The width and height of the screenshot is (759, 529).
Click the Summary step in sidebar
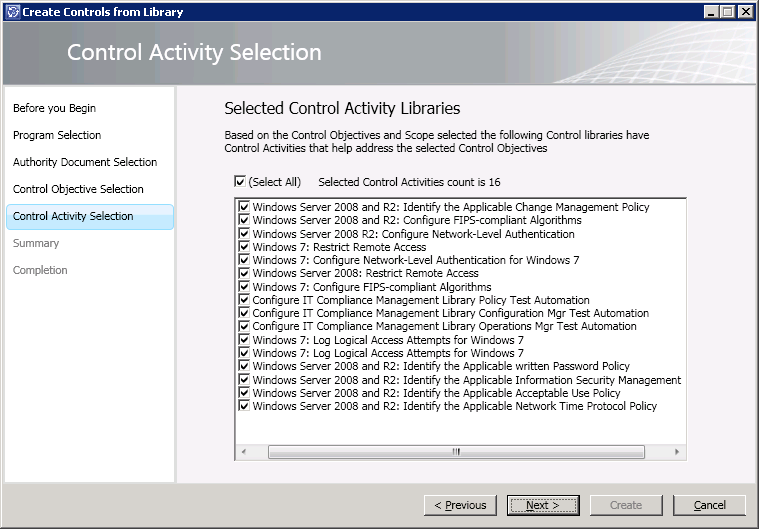(36, 243)
